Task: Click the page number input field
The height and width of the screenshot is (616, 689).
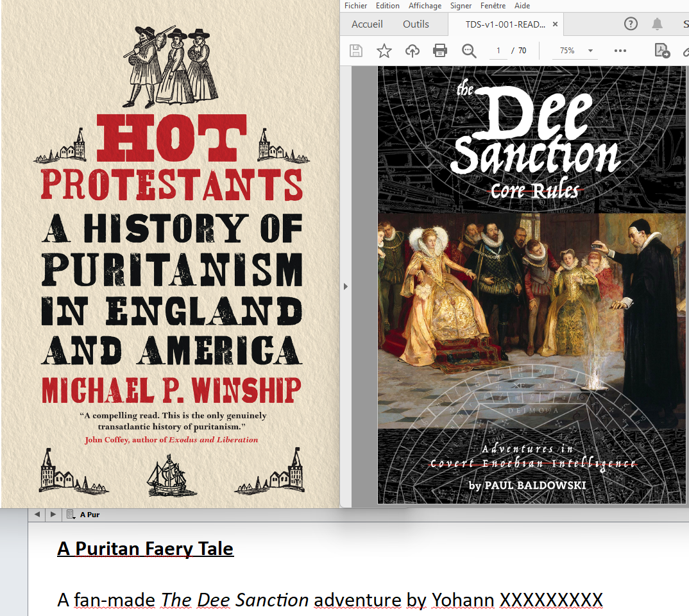Action: (498, 51)
